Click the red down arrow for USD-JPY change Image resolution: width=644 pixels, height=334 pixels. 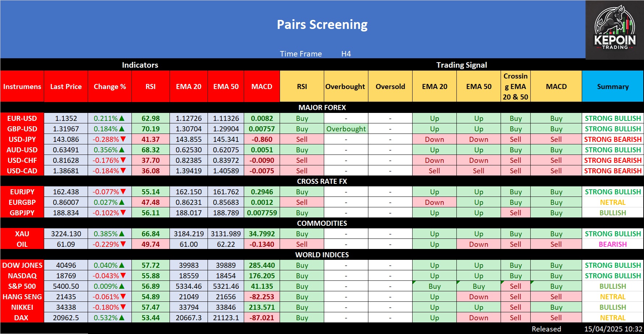coord(123,139)
